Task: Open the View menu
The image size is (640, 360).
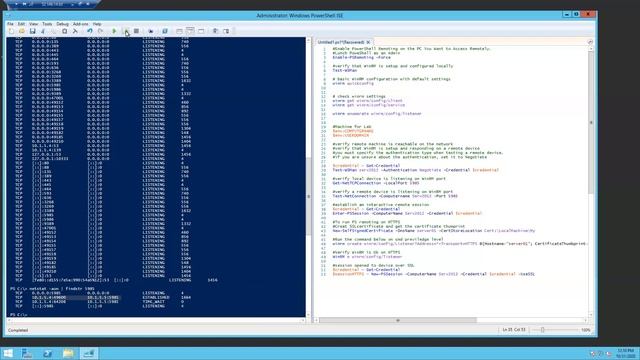Action: (x=33, y=24)
